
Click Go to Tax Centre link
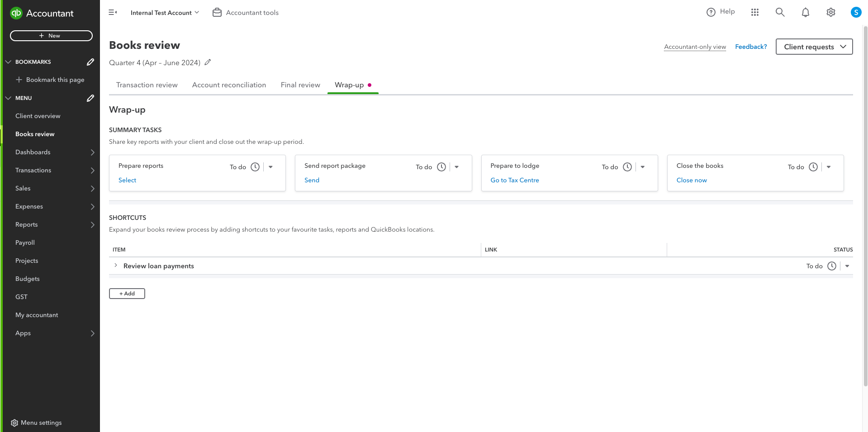click(515, 180)
